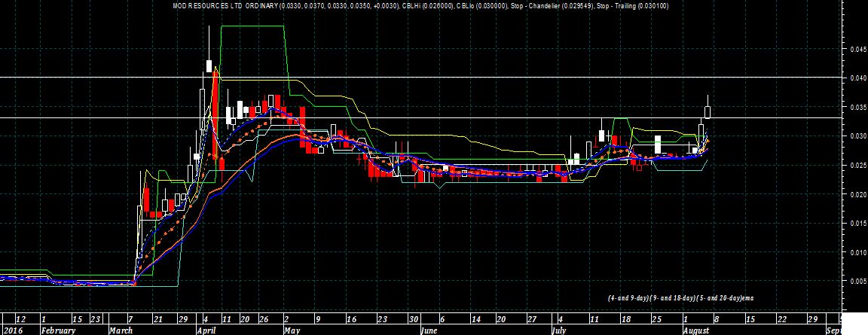Click date label 29 in March
This screenshot has width=868, height=335.
click(x=184, y=319)
